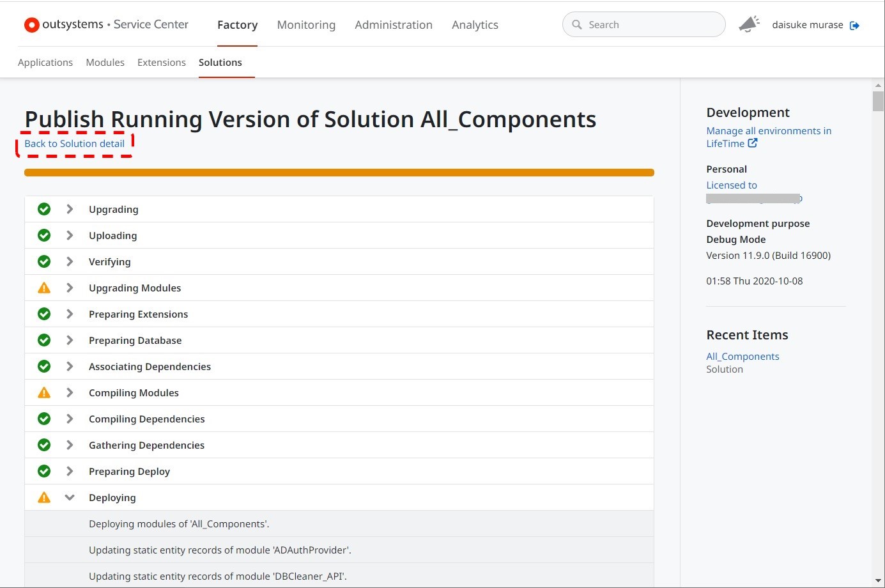885x588 pixels.
Task: Click the external link icon beside LifeTime
Action: [x=753, y=143]
